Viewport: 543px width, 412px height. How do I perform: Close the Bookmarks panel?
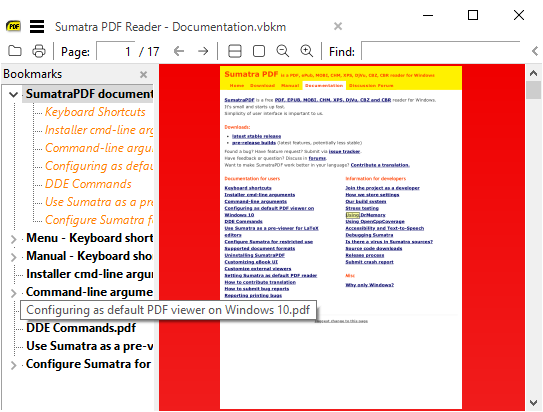(x=143, y=74)
